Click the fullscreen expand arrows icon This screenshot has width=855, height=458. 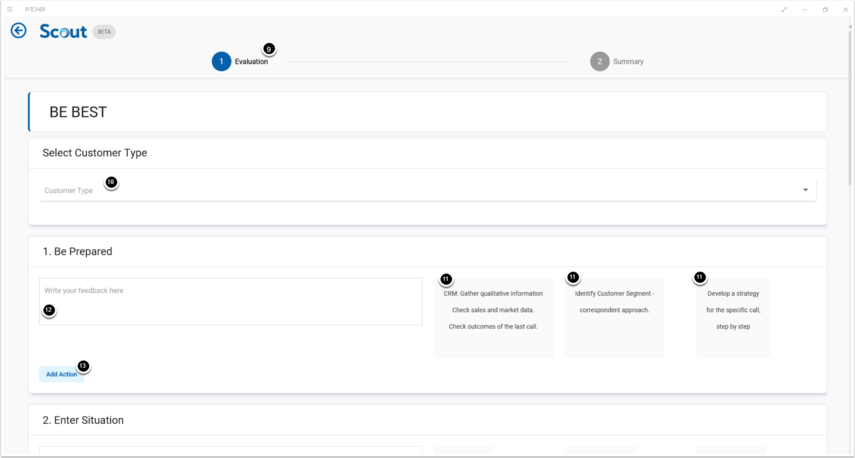[784, 9]
